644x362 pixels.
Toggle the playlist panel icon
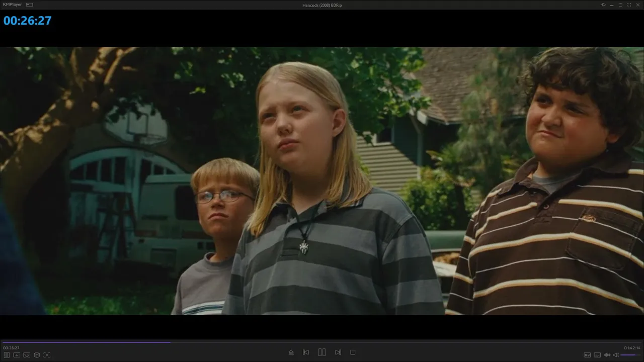tap(7, 355)
